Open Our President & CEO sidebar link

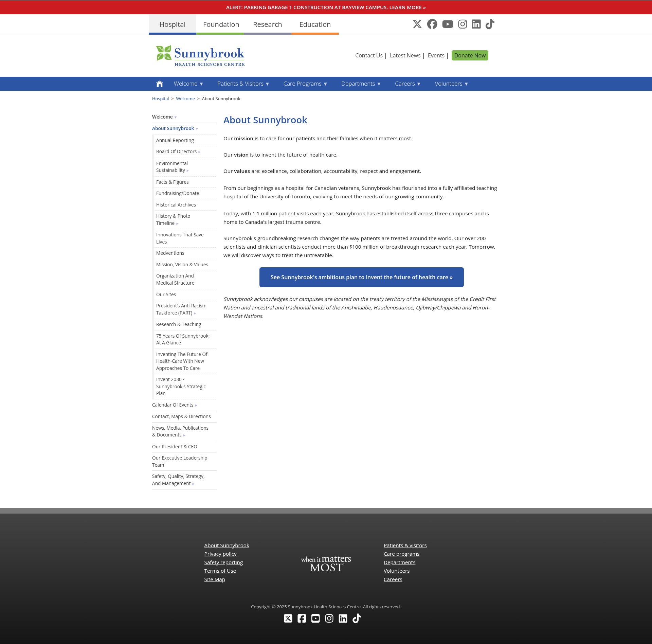[175, 447]
